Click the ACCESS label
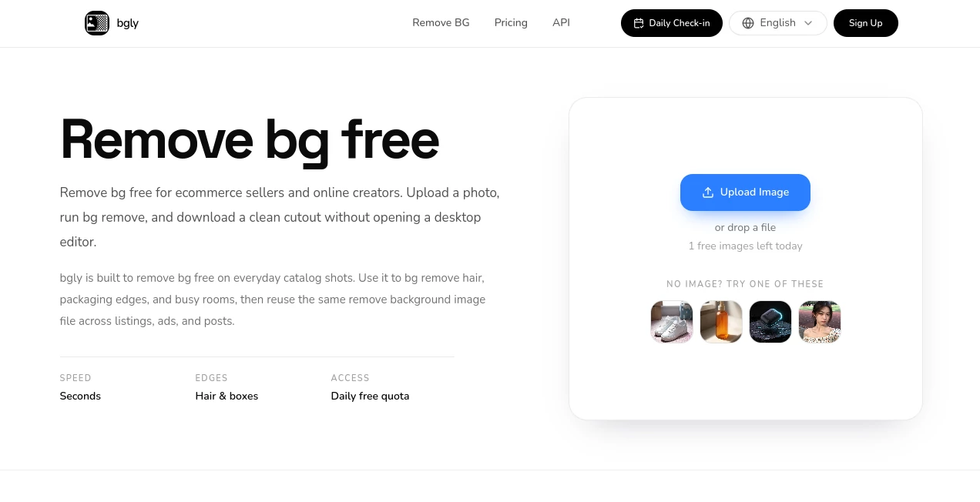The width and height of the screenshot is (980, 502). pos(351,378)
